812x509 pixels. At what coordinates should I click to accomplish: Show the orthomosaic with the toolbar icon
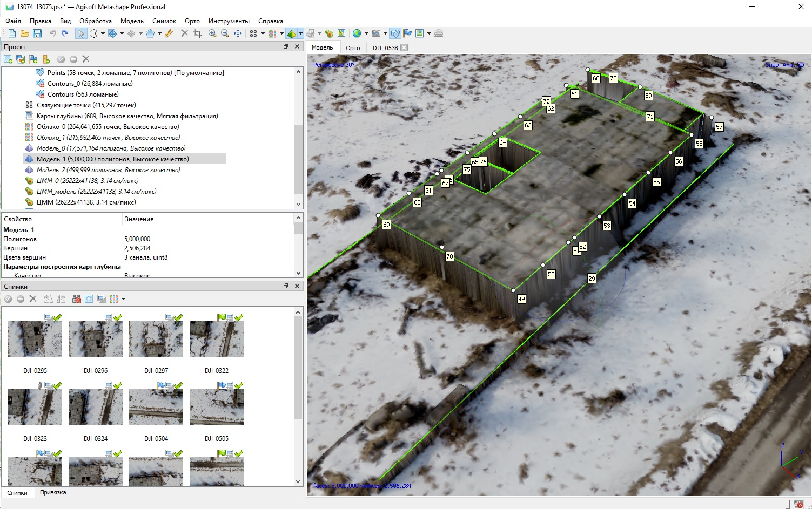click(341, 33)
